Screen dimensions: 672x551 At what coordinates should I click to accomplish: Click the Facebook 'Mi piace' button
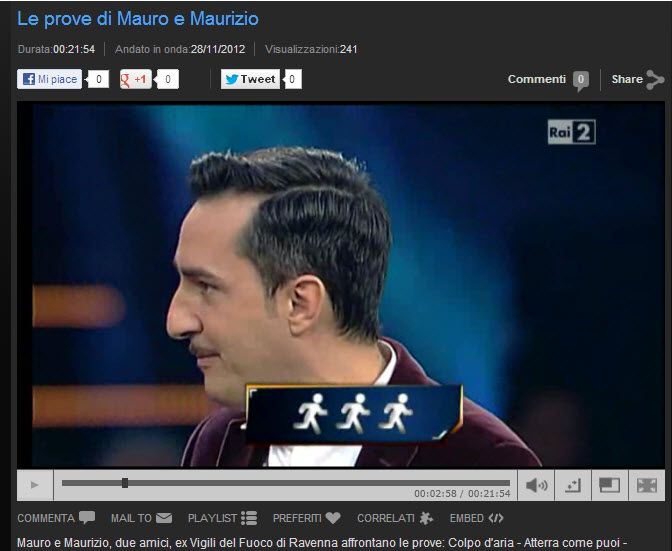50,80
